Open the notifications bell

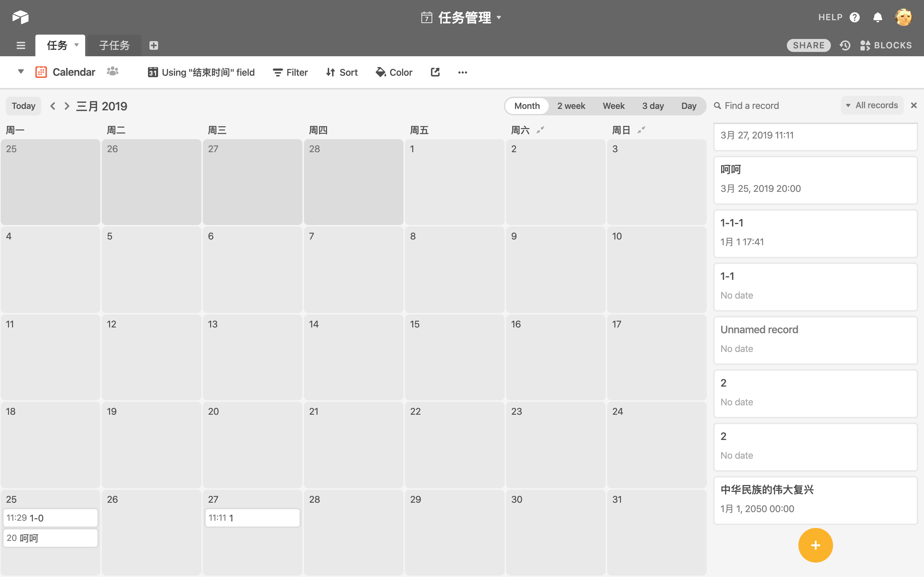click(x=877, y=18)
